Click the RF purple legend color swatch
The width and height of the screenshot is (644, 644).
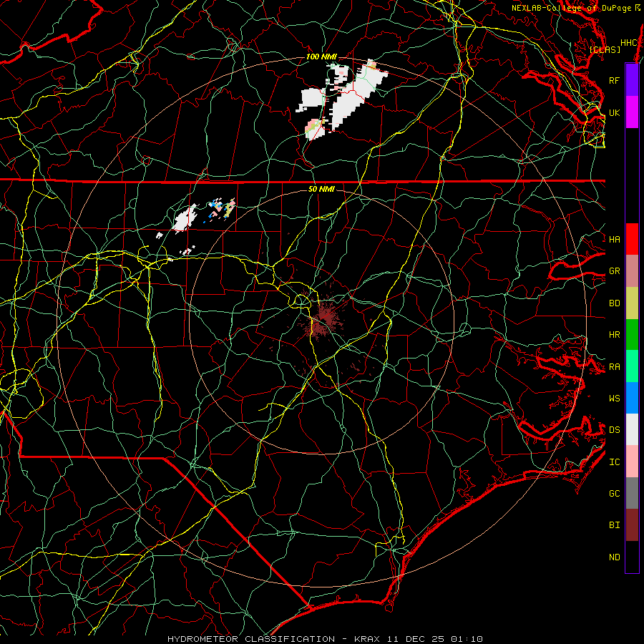pyautogui.click(x=632, y=80)
